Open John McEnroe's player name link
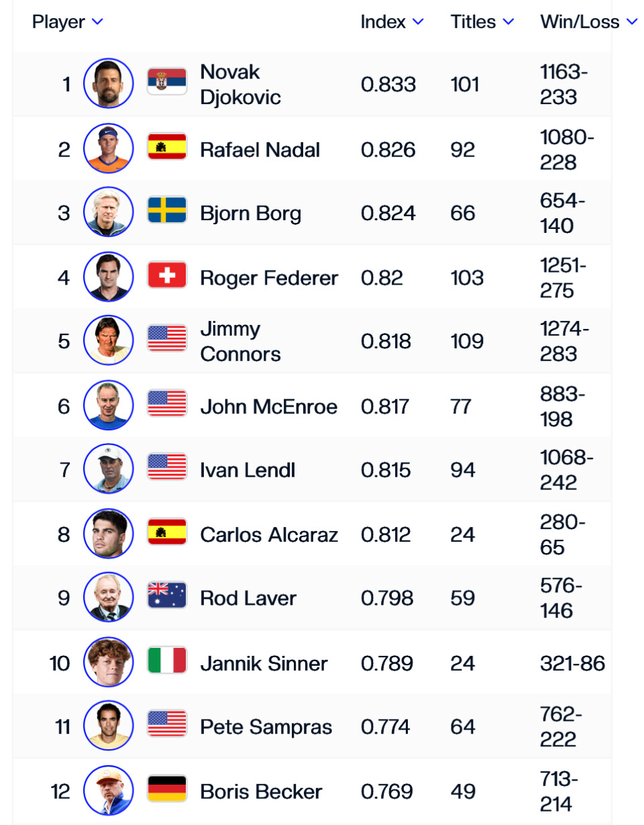Image resolution: width=644 pixels, height=825 pixels. 268,406
